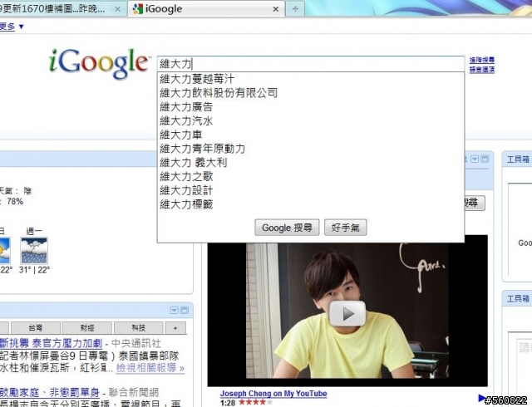Click the next video arrow icon
This screenshot has width=532, height=407.
(482, 398)
